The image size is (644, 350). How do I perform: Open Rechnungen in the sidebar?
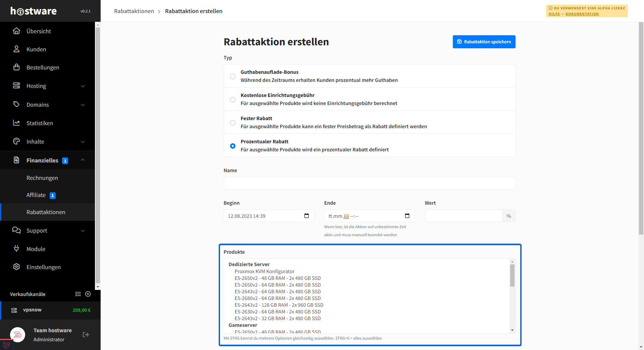coord(42,178)
